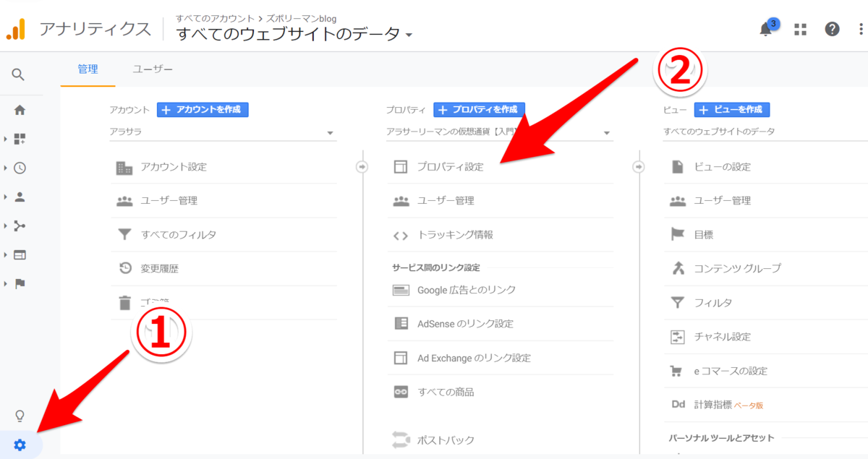Screen dimensions: 868x459
Task: Click the arrow button between account and property columns
Action: (362, 167)
